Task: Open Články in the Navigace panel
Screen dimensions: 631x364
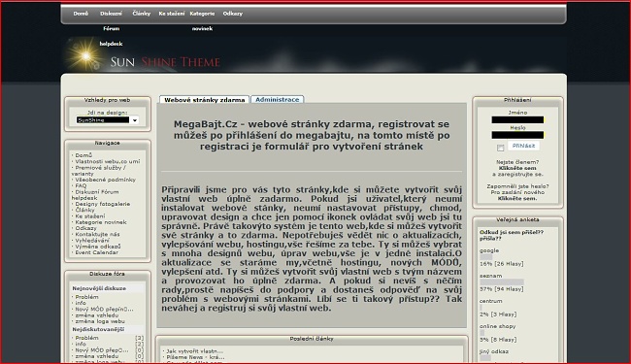Action: coord(84,210)
